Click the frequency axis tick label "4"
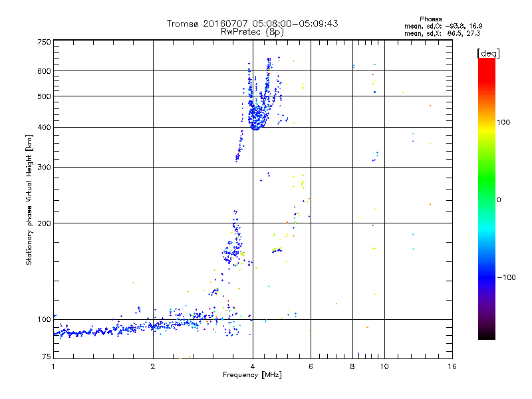The image size is (532, 399). point(253,366)
